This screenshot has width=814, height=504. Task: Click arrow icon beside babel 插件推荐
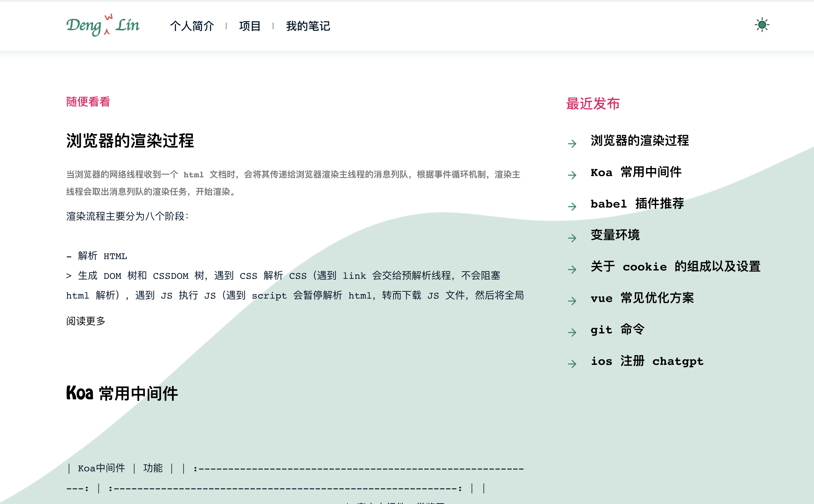(572, 207)
